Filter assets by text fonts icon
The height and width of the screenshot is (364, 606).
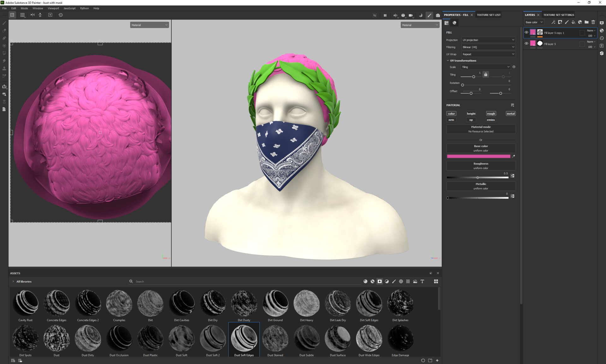[x=422, y=281]
